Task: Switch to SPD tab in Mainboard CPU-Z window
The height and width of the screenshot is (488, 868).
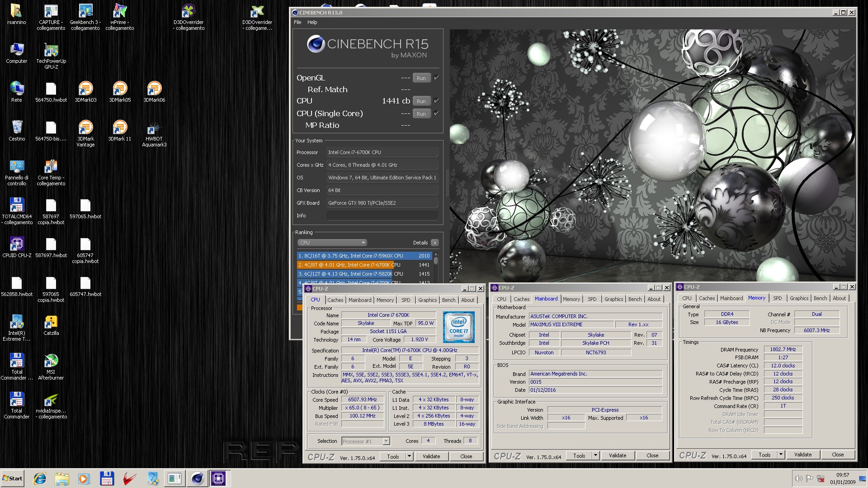Action: [592, 299]
